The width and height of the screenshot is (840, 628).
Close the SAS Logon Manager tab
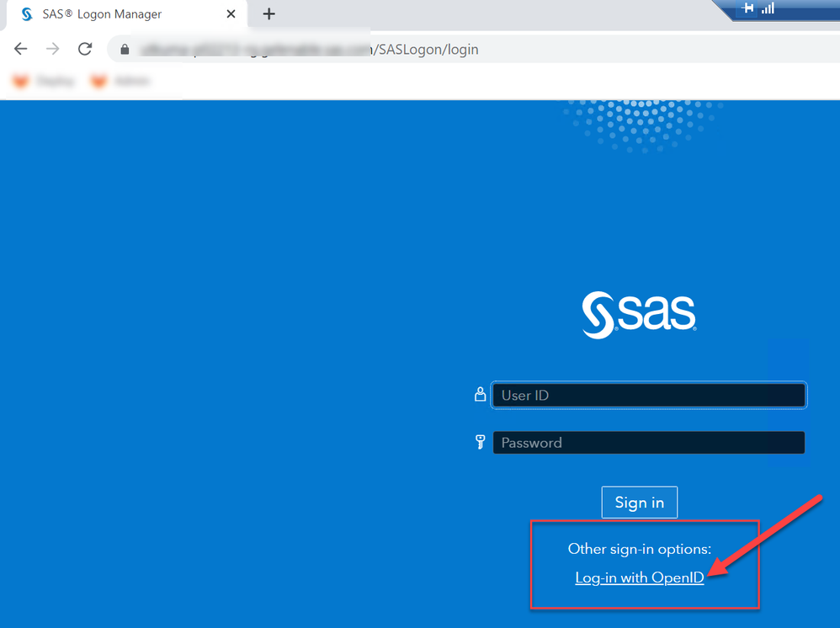coord(231,14)
